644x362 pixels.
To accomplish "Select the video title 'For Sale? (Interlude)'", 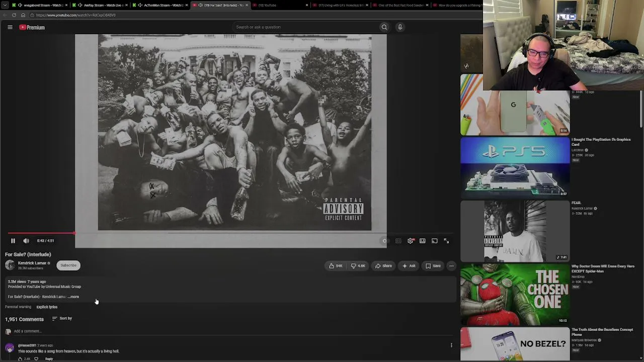I will pyautogui.click(x=28, y=254).
